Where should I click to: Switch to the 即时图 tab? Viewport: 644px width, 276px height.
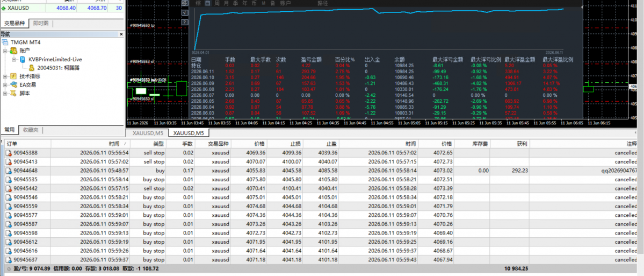coord(41,24)
